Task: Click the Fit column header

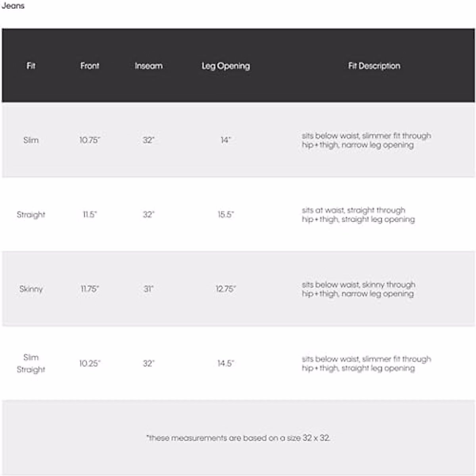Action: coord(31,66)
